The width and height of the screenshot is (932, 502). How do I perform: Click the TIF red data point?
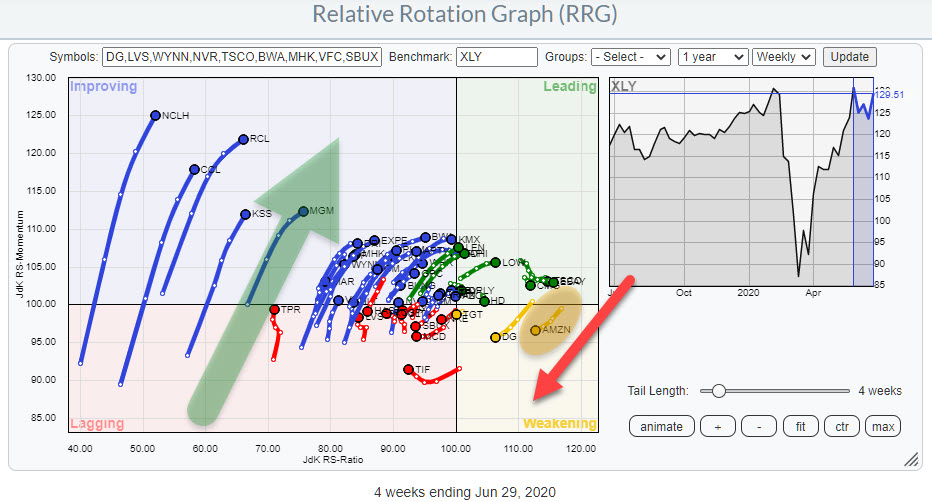click(x=408, y=370)
